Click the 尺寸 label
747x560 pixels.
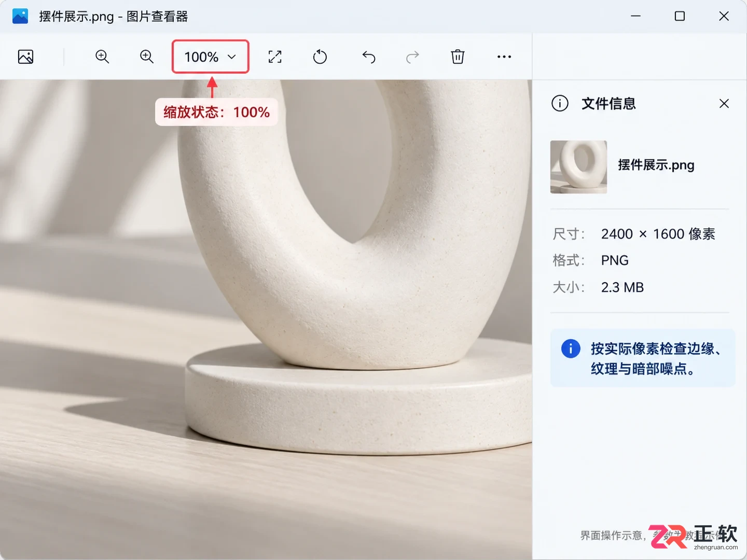[x=569, y=234]
